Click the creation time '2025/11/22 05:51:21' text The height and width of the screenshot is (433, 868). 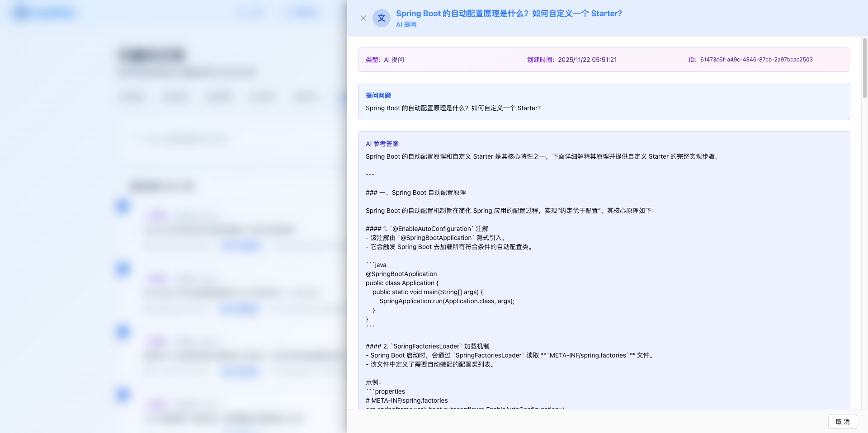(587, 59)
